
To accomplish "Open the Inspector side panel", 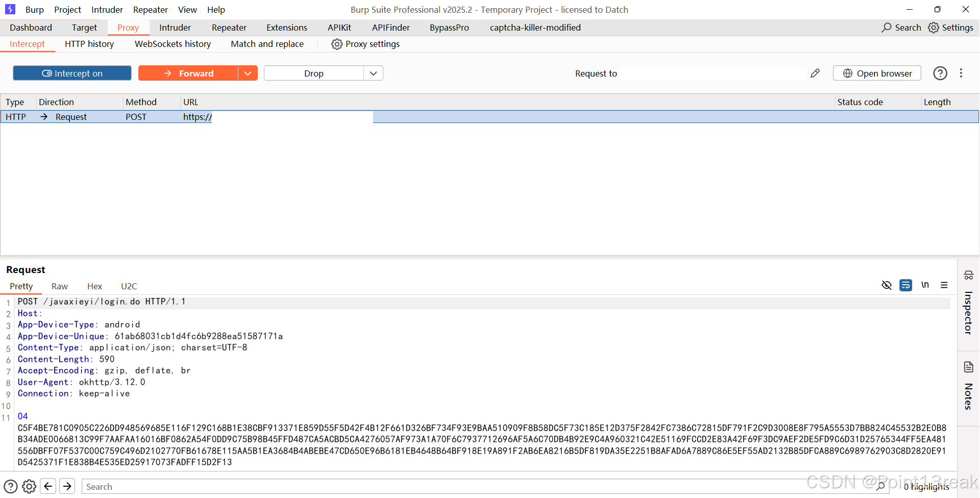I will pyautogui.click(x=968, y=304).
